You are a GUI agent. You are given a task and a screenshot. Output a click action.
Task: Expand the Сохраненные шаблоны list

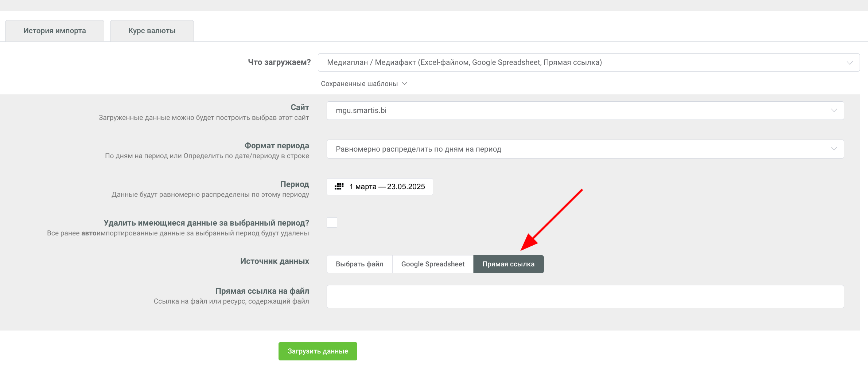[359, 84]
